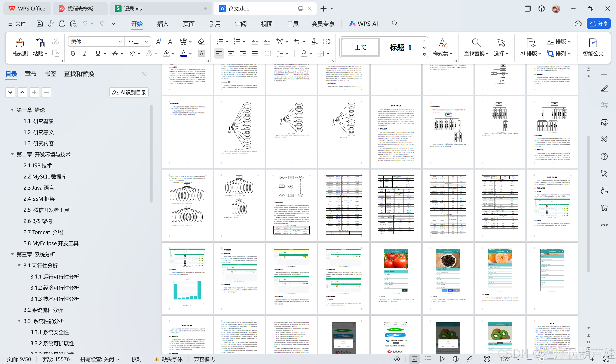Click the tomato product page thumbnail
This screenshot has height=364, width=616.
pos(396,278)
